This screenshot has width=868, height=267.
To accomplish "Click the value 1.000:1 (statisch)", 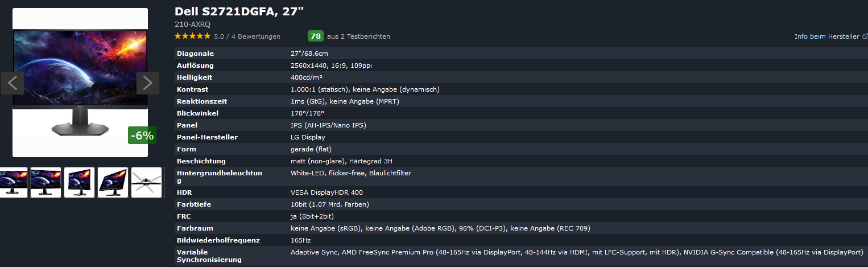I will (x=320, y=89).
